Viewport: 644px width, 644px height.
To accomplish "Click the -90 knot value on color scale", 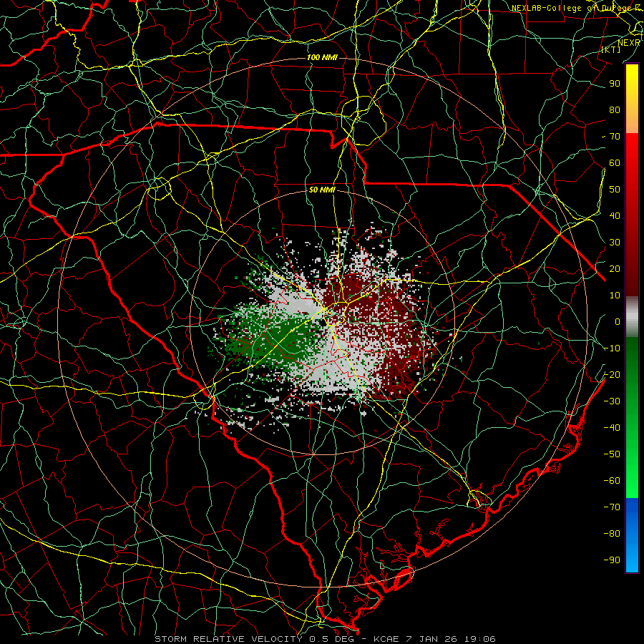I will [612, 560].
